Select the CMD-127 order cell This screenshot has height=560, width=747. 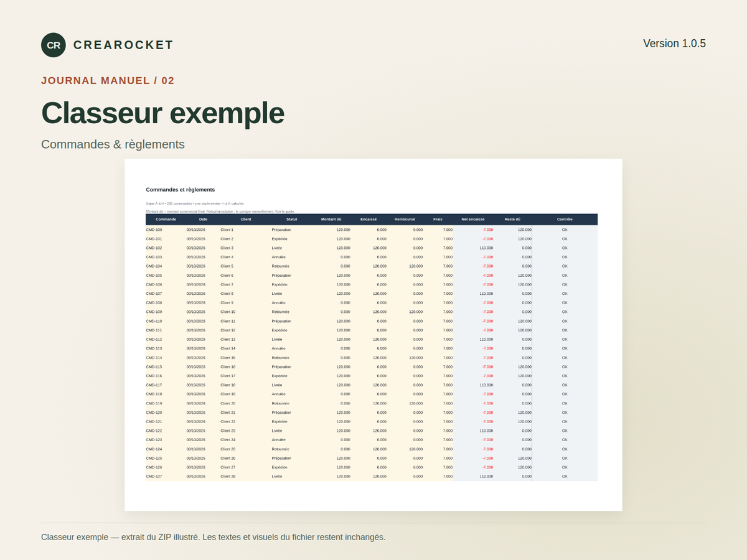[x=154, y=477]
